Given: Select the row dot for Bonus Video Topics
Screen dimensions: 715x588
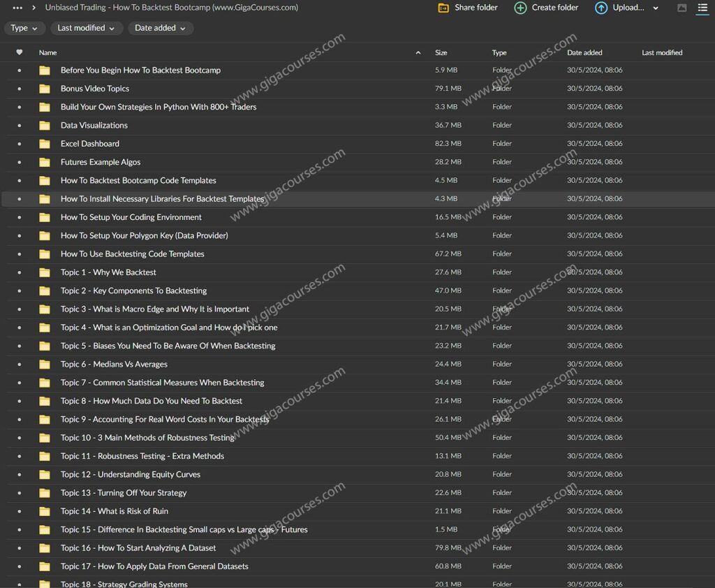Looking at the screenshot, I should coord(19,89).
